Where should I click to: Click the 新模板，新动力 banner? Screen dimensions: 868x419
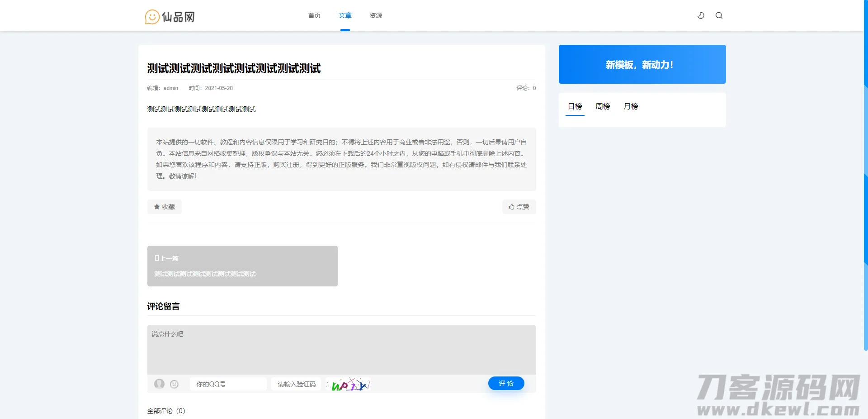point(642,64)
